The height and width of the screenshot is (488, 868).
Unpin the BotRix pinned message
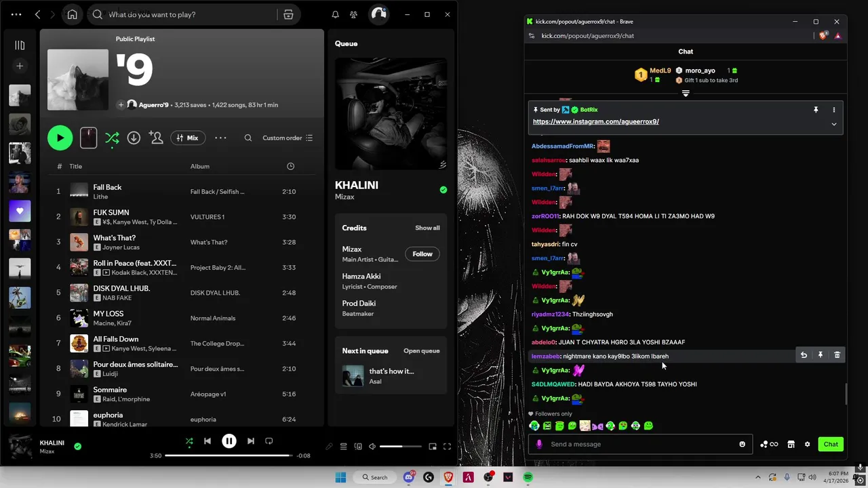(x=816, y=109)
